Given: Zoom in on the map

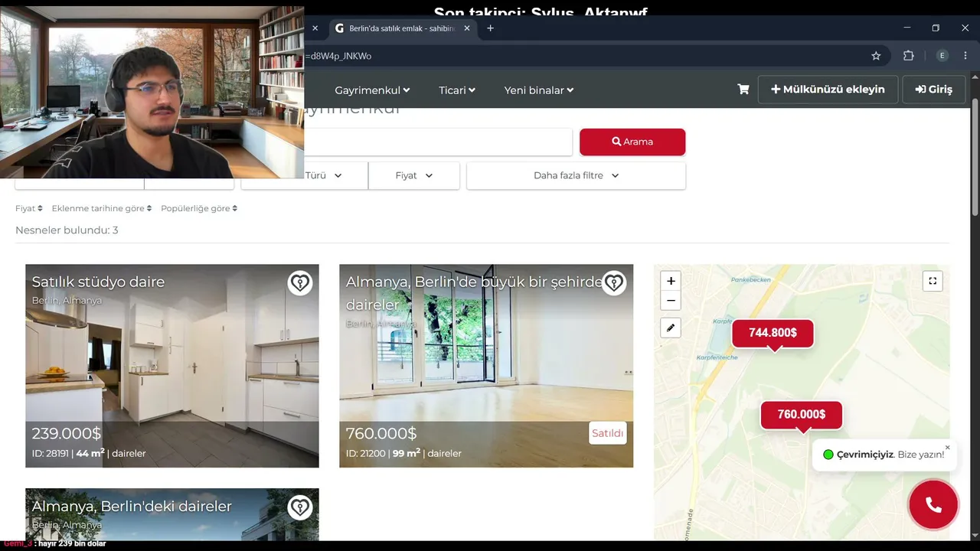Looking at the screenshot, I should 671,281.
